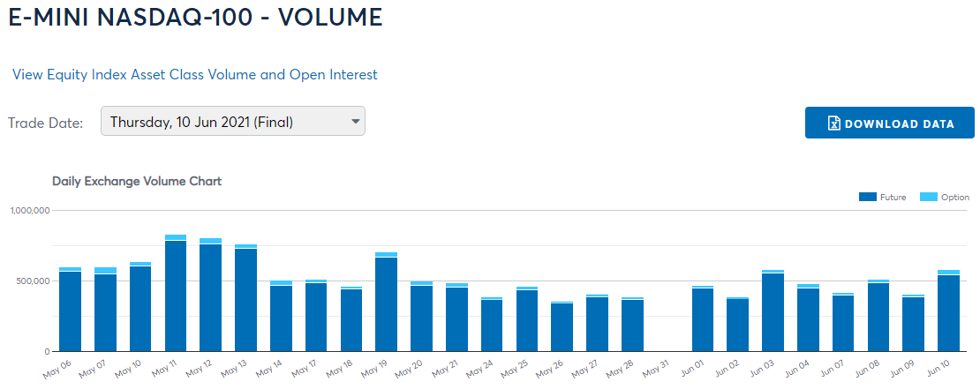Click the Excel file icon in Download button

833,123
